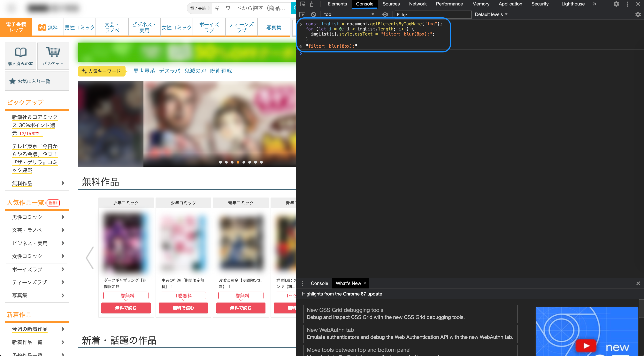This screenshot has width=644, height=356.
Task: Select the inspect element tool
Action: (303, 4)
